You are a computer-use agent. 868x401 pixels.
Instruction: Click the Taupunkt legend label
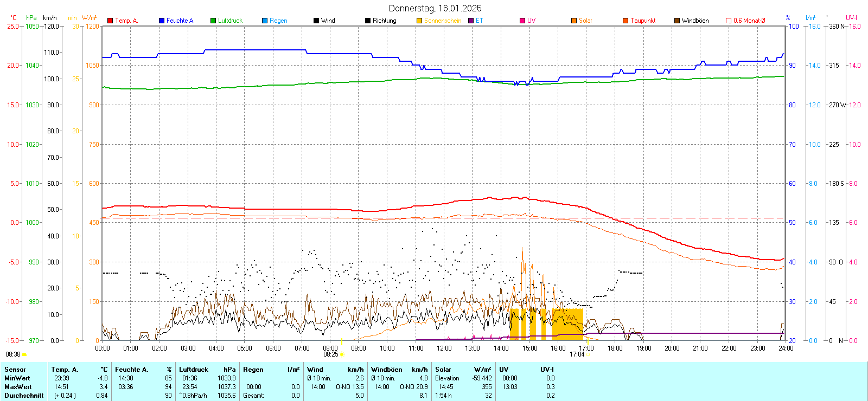tap(643, 21)
